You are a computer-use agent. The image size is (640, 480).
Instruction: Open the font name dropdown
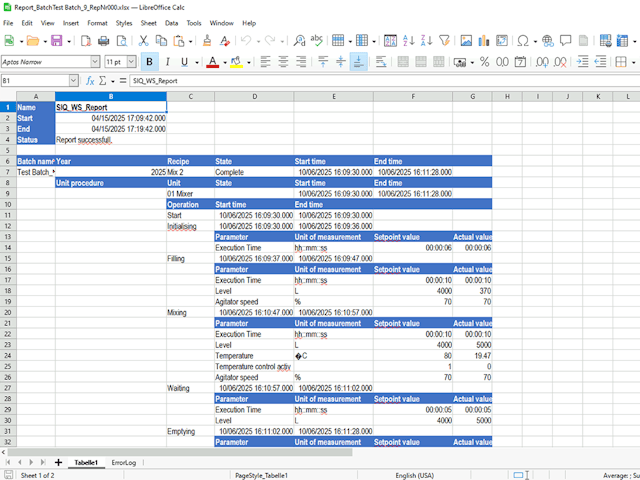pyautogui.click(x=95, y=62)
